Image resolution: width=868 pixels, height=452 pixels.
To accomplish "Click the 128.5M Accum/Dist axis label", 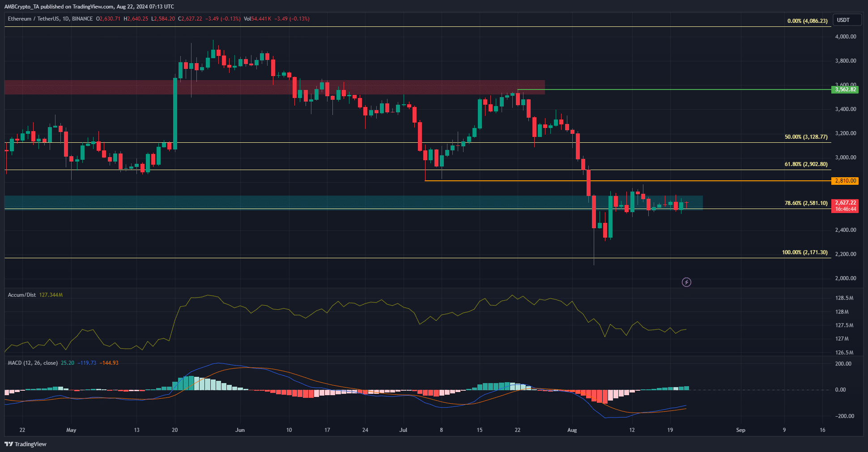I will point(844,298).
